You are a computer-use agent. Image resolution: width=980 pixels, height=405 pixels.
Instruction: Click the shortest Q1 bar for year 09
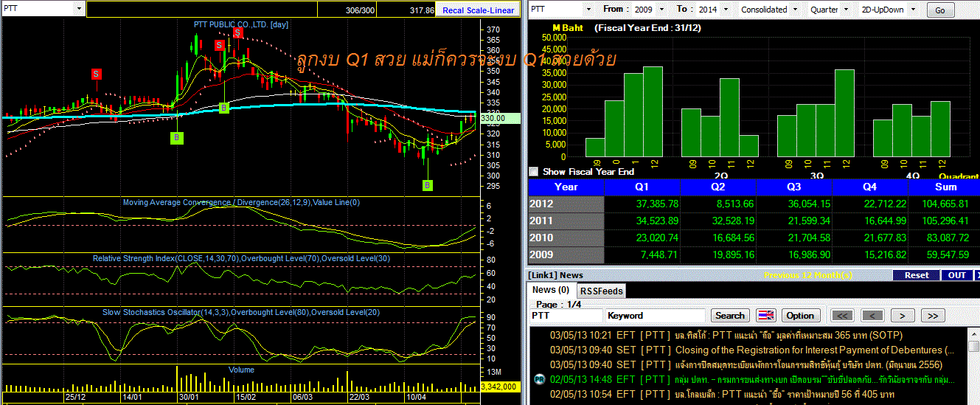[595, 148]
